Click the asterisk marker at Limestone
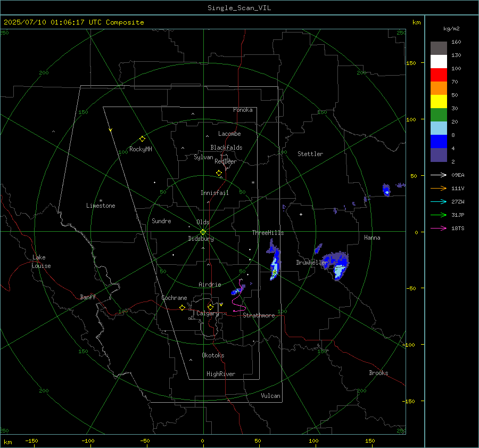The image size is (479, 448). click(x=101, y=201)
